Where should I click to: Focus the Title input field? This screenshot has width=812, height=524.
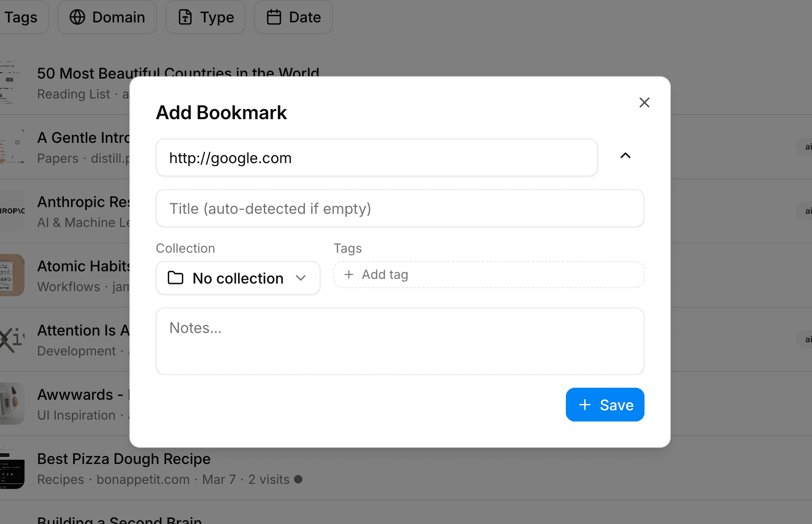tap(400, 208)
